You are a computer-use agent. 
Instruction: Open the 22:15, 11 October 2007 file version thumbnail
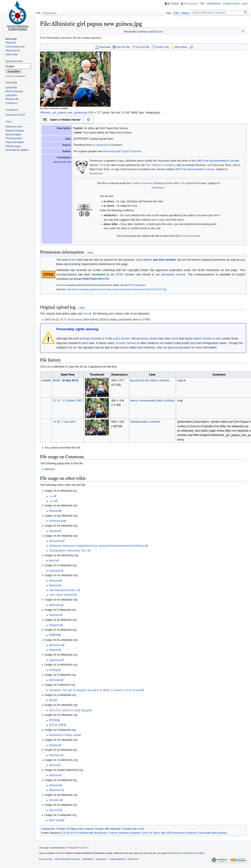point(97,408)
